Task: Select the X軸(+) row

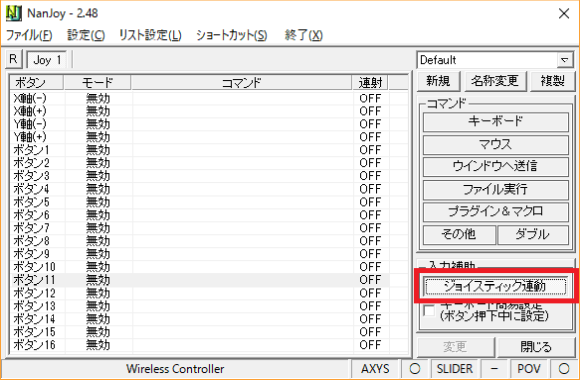Action: coord(200,111)
